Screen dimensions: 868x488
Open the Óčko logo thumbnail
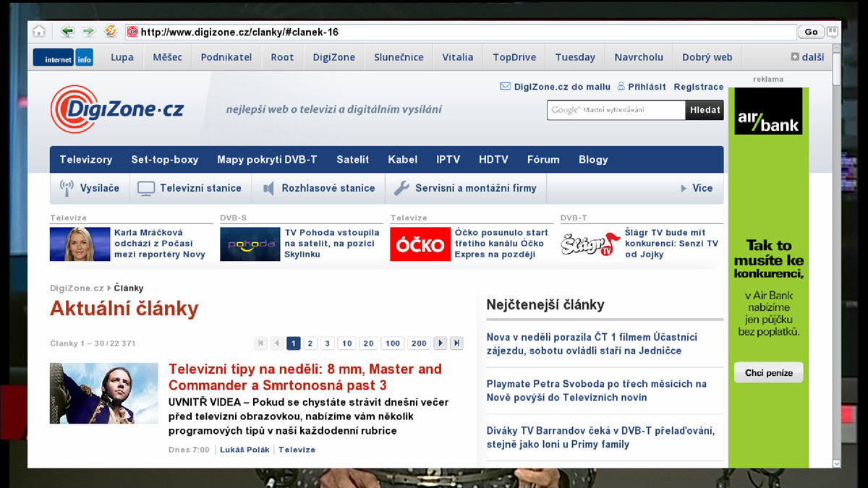tap(420, 244)
